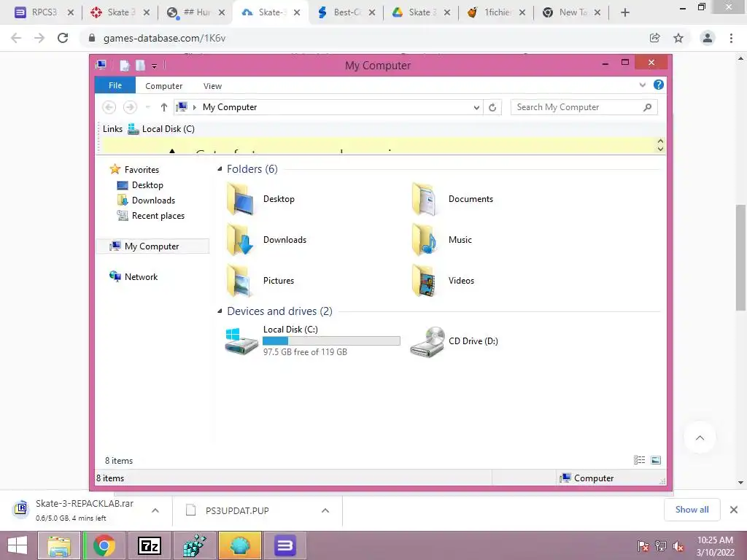
Task: Click address path separator arrow before My Computer
Action: 194,108
